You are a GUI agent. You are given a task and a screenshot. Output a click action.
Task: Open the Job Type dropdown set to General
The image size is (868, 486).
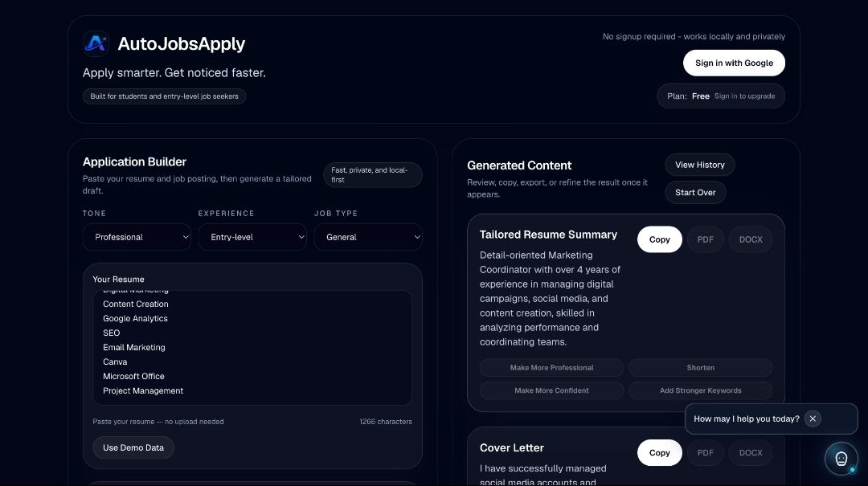click(368, 237)
